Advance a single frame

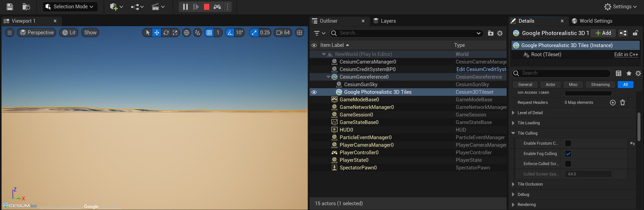pos(196,6)
